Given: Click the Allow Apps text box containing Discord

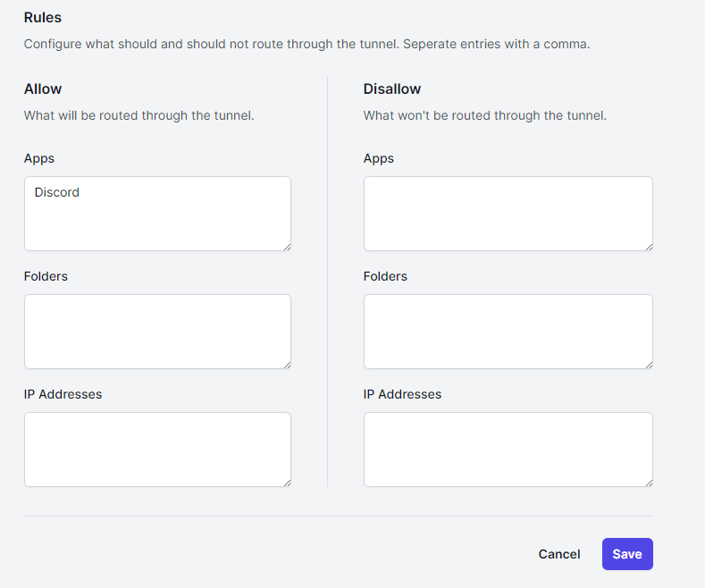Looking at the screenshot, I should click(x=157, y=214).
